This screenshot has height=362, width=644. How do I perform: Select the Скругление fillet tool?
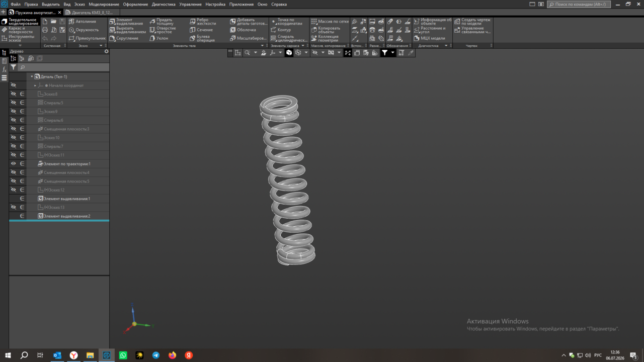[124, 38]
